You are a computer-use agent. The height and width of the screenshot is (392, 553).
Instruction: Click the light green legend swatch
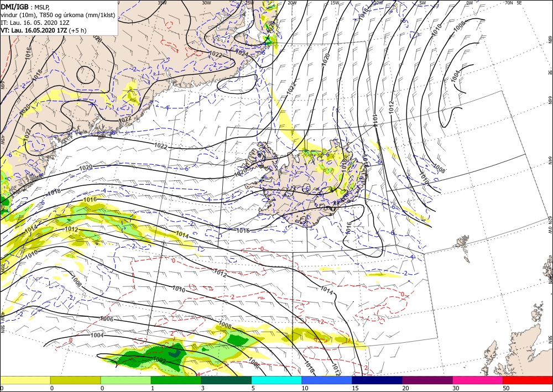[126, 380]
